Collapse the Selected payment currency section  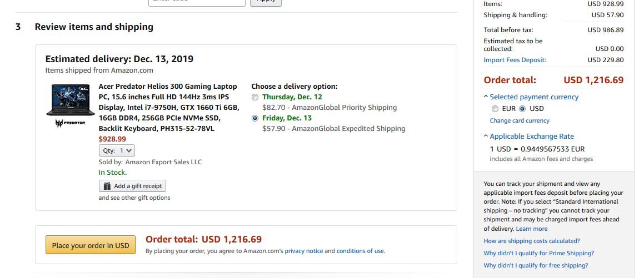point(486,97)
